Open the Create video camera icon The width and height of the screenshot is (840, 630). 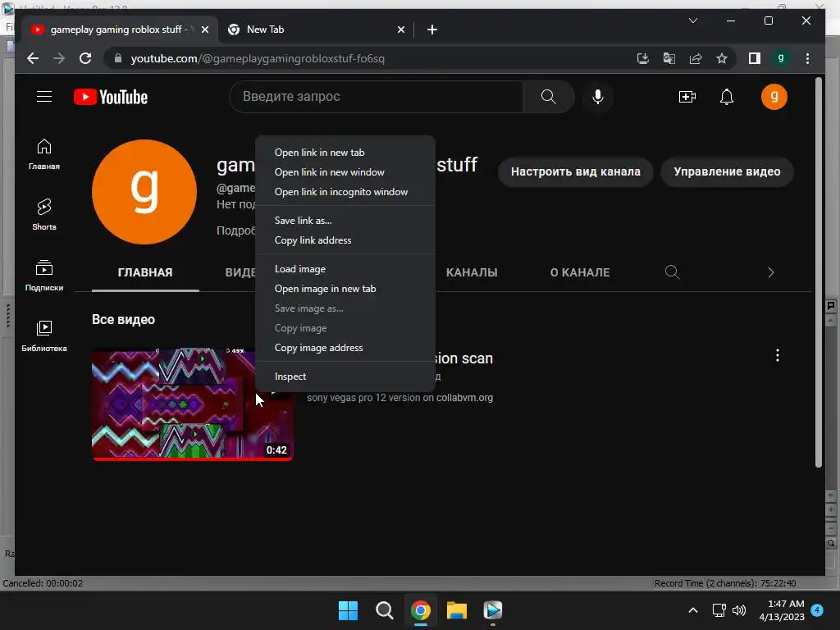[687, 97]
